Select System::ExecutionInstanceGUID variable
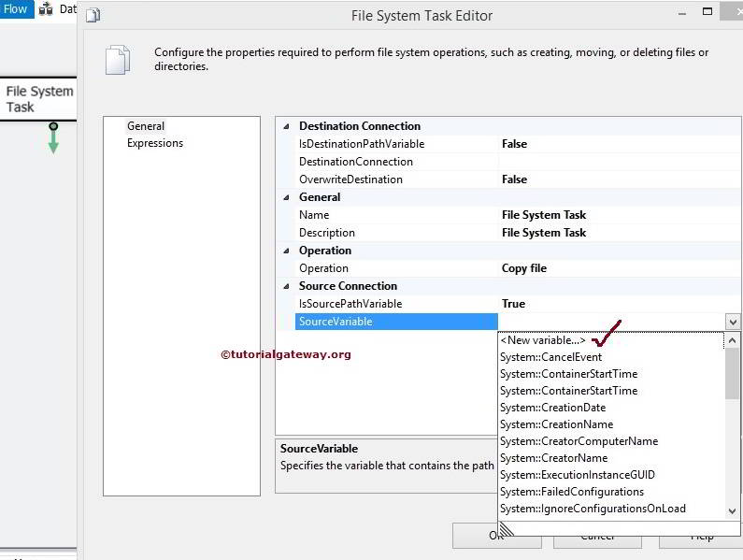The height and width of the screenshot is (560, 743). (578, 475)
